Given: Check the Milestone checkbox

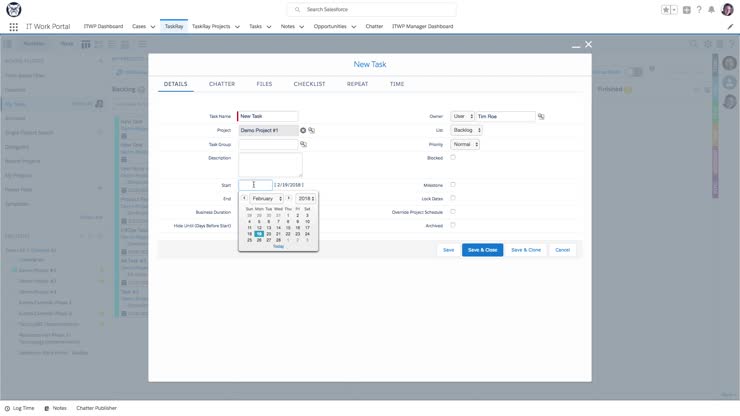Looking at the screenshot, I should click(x=453, y=185).
